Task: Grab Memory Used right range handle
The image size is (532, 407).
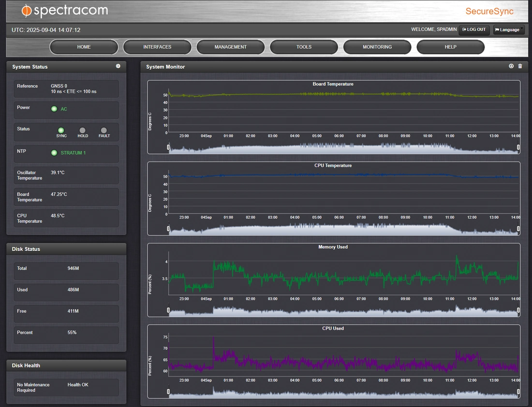Action: (518, 310)
